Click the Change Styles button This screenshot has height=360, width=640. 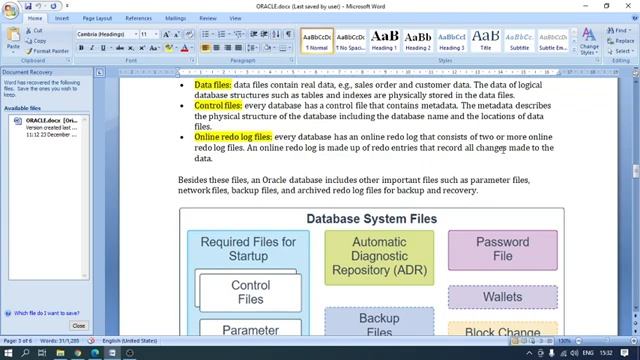coord(589,41)
